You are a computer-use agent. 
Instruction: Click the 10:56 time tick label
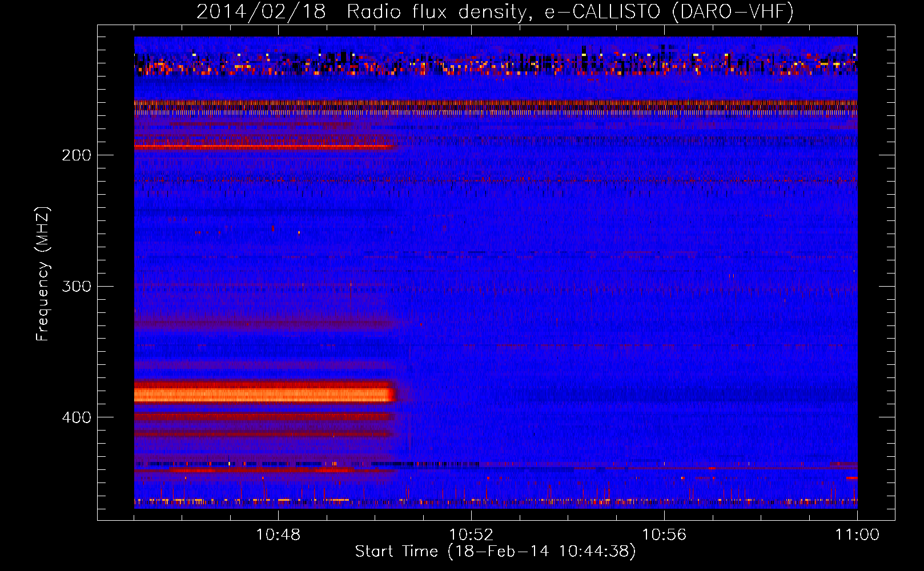click(664, 535)
